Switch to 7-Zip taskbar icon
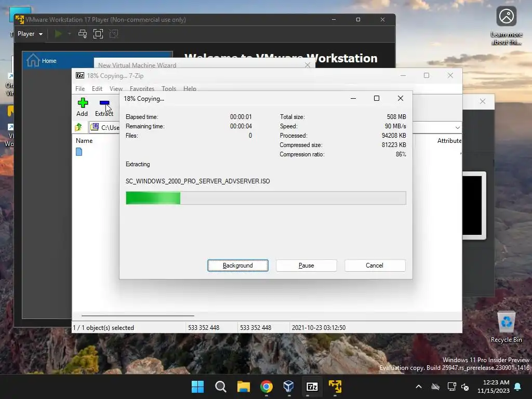This screenshot has height=399, width=532. tap(312, 387)
